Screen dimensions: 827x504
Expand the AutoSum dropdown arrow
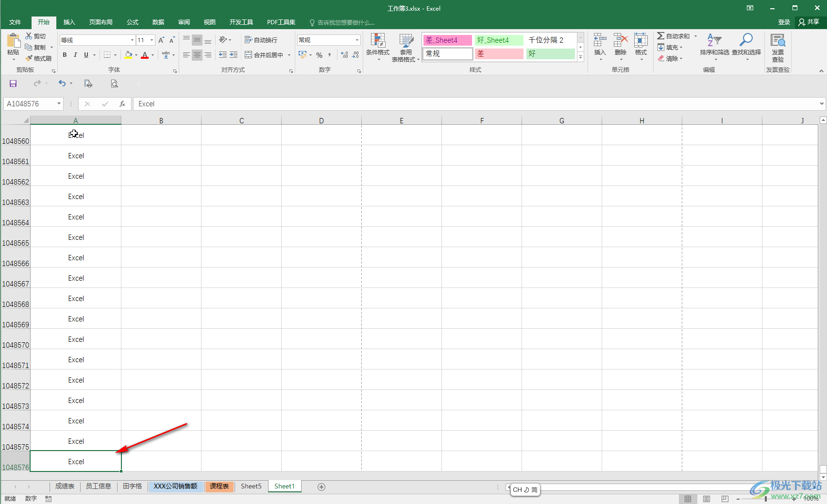pyautogui.click(x=695, y=36)
